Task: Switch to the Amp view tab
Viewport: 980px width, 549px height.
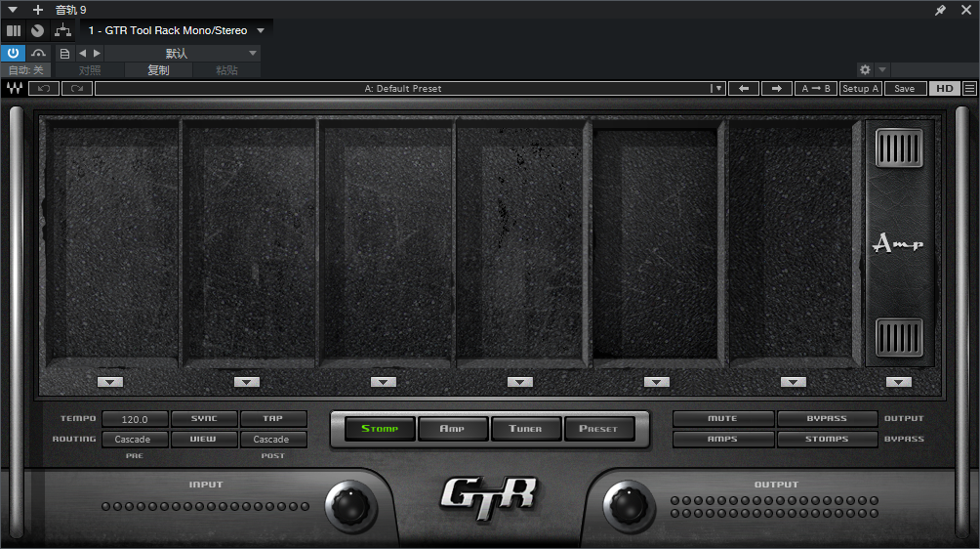Action: tap(453, 429)
